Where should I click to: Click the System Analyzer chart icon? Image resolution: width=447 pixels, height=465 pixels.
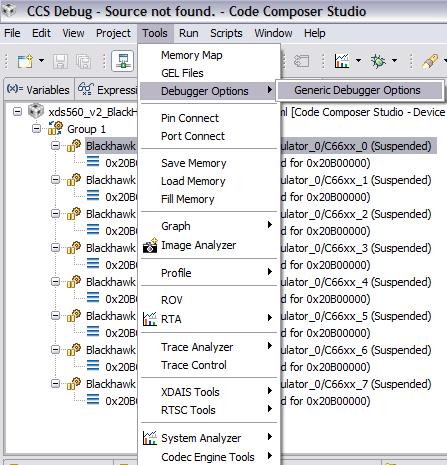(x=150, y=438)
